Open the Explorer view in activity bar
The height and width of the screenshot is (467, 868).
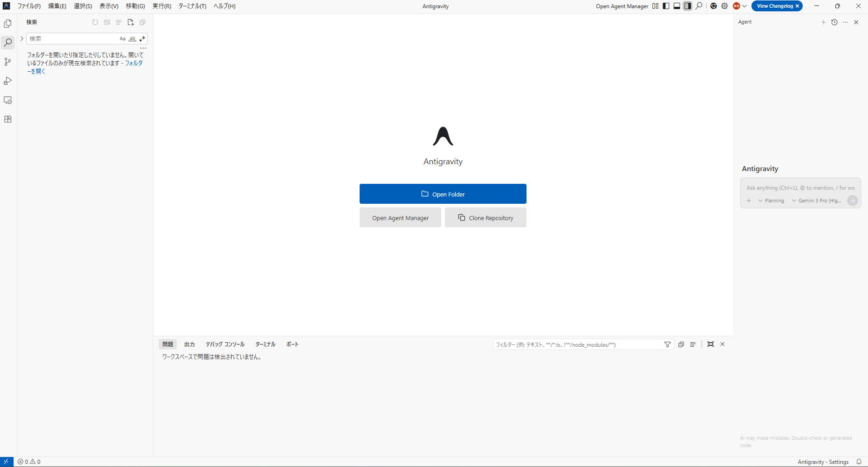[x=8, y=24]
